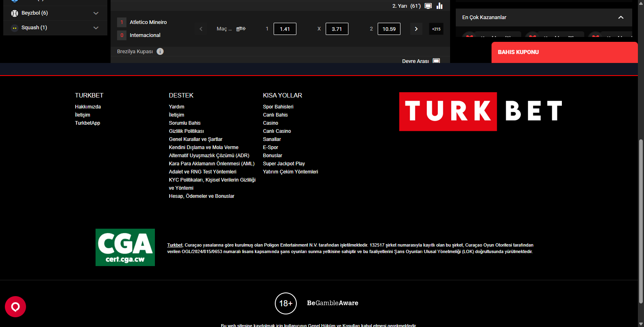
Task: Open KYC Politikaları link
Action: point(212,184)
